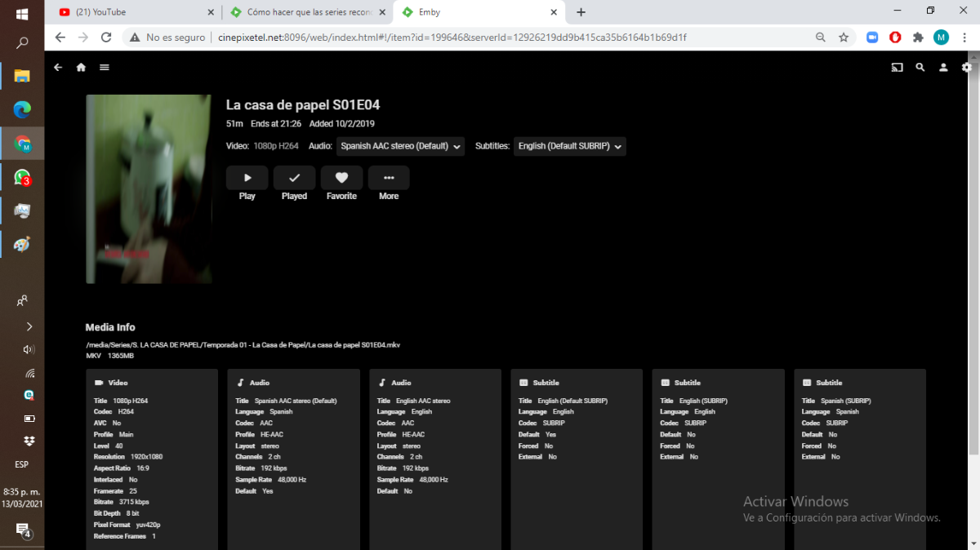Open Emby settings gear icon

point(967,68)
